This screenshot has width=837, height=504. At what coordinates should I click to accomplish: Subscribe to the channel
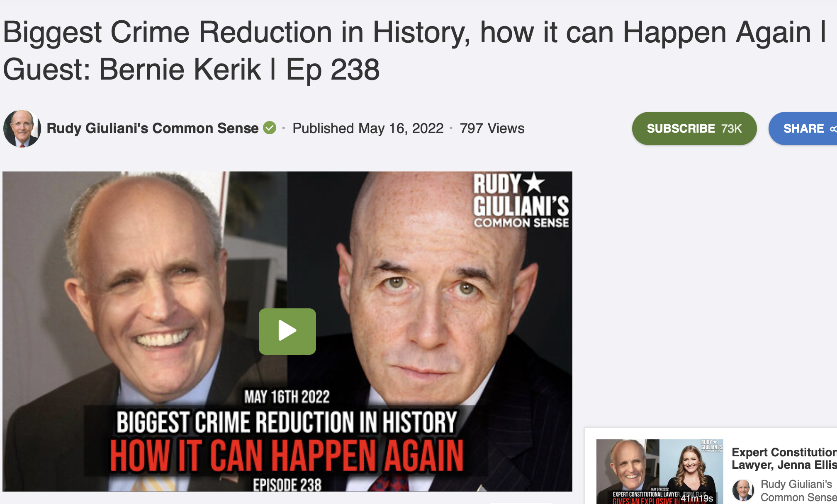click(x=694, y=128)
